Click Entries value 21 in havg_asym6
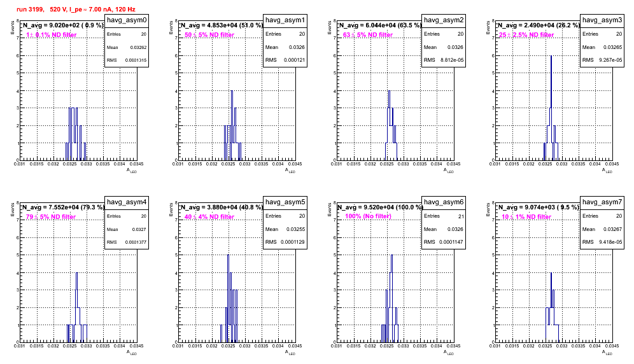 click(461, 216)
